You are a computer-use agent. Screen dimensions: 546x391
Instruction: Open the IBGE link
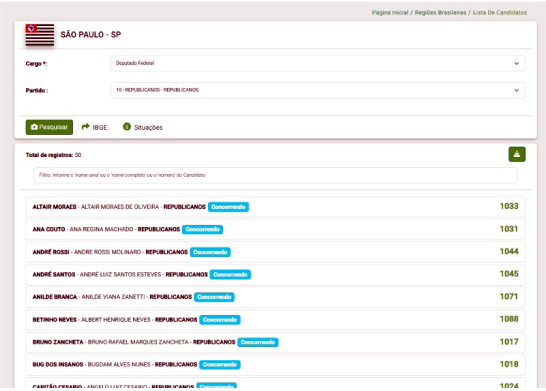pyautogui.click(x=100, y=127)
